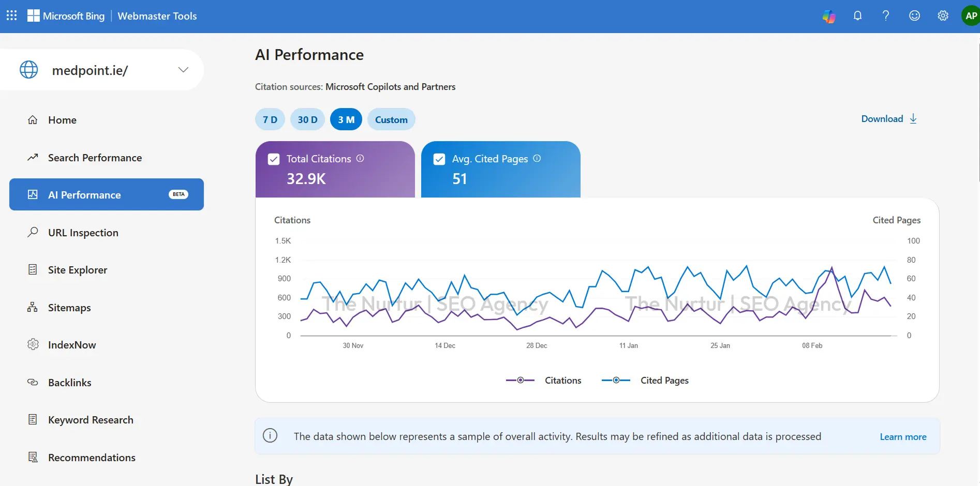
Task: Click the Download link
Action: click(888, 119)
